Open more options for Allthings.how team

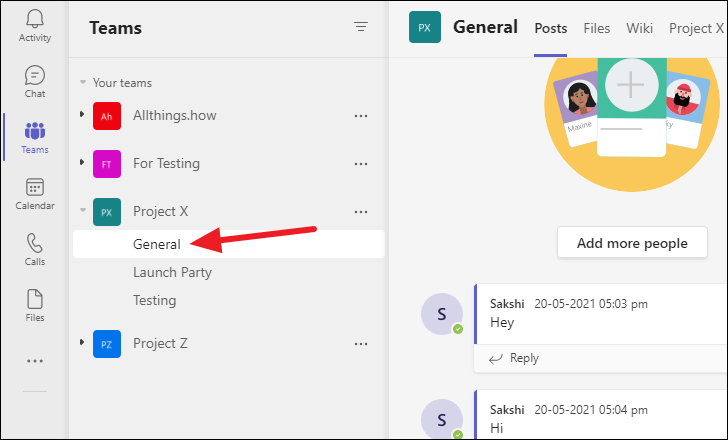coord(361,116)
